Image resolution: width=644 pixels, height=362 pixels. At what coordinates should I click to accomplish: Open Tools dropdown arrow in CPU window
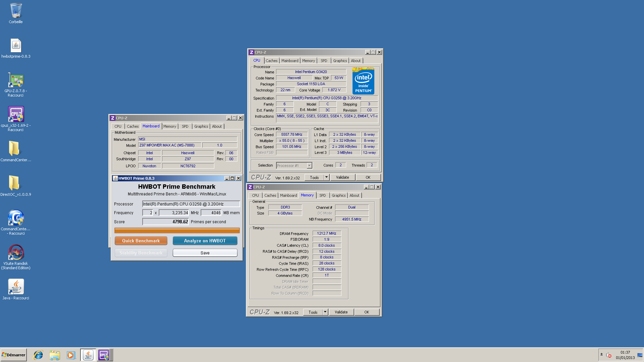tap(326, 177)
